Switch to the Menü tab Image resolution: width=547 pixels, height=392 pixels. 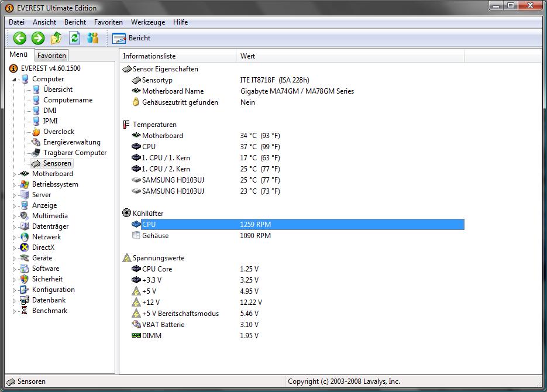(19, 54)
